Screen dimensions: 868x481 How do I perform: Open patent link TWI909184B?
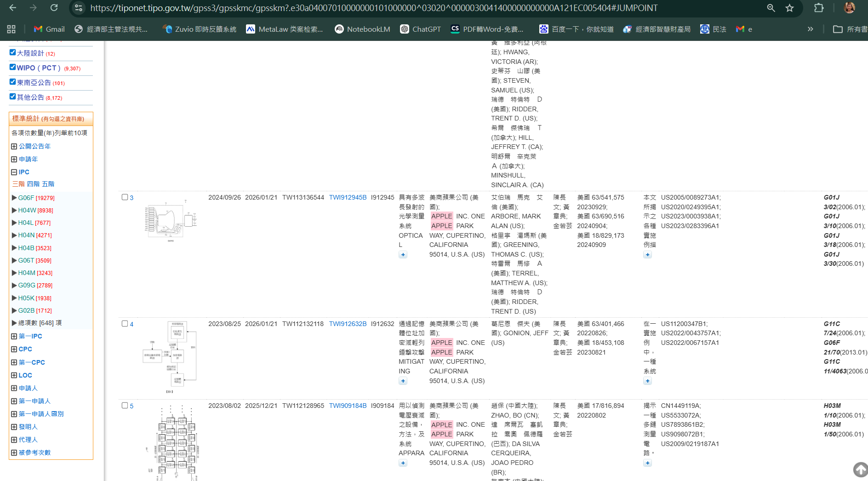(348, 406)
